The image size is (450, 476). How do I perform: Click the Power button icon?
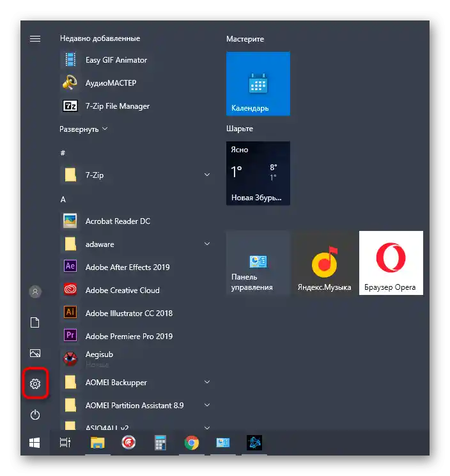[35, 415]
